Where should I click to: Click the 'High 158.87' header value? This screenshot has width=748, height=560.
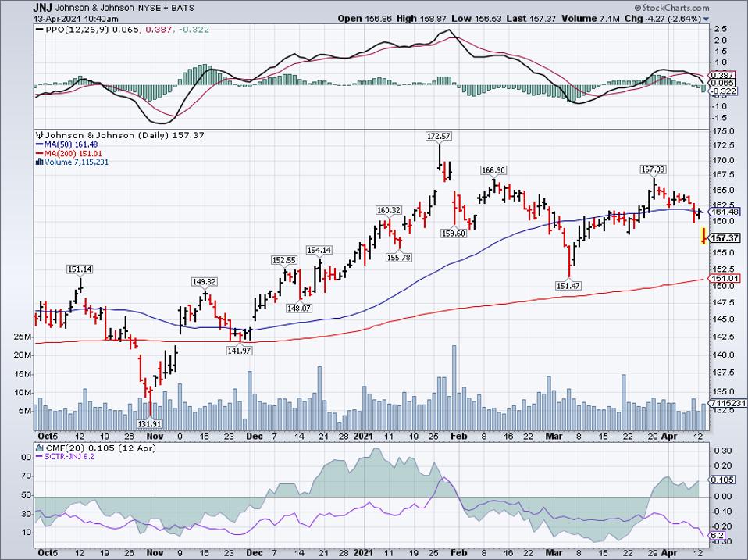point(422,19)
